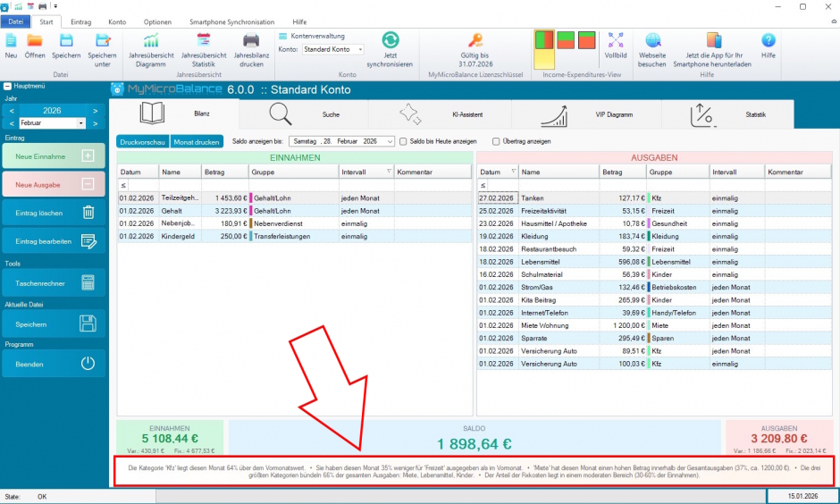Click the Druckvorschau button
Viewport: 840px width, 504px height.
pyautogui.click(x=143, y=141)
